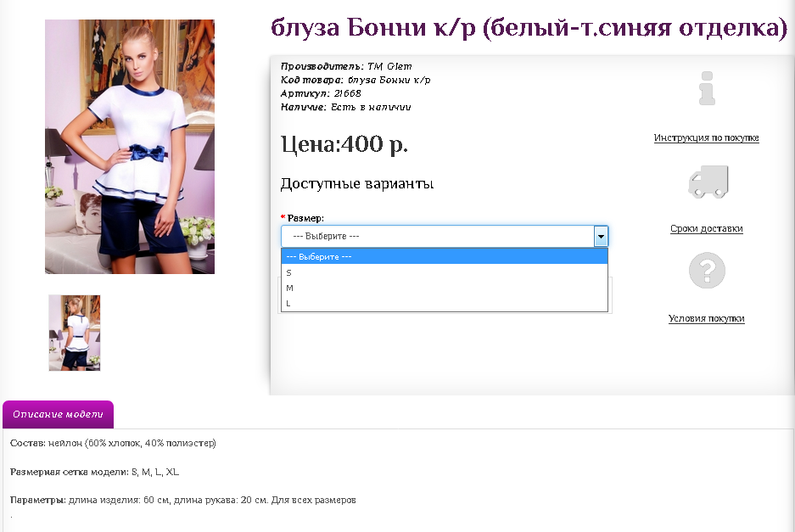This screenshot has width=795, height=532.
Task: Open the Инструкция по покупке link
Action: coord(706,138)
